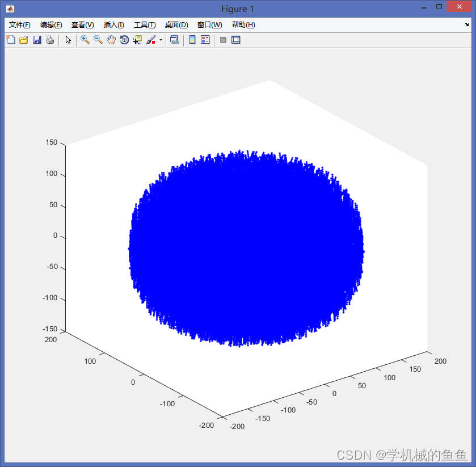Activate the Zoom In magnifier tool
Viewport: 476px width, 467px height.
[85, 40]
